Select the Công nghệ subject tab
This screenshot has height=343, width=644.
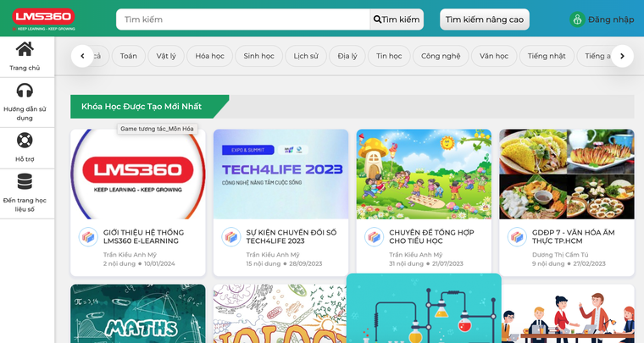point(441,56)
